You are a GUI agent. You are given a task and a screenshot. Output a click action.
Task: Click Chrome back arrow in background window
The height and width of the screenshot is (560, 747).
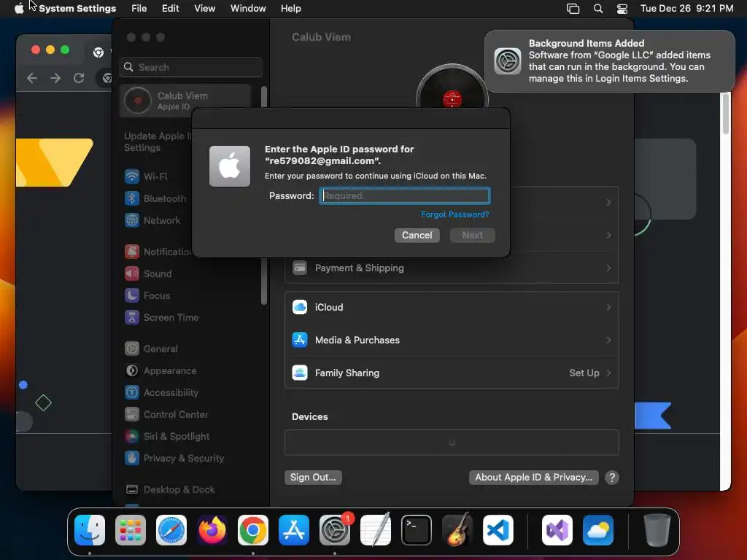[x=32, y=78]
